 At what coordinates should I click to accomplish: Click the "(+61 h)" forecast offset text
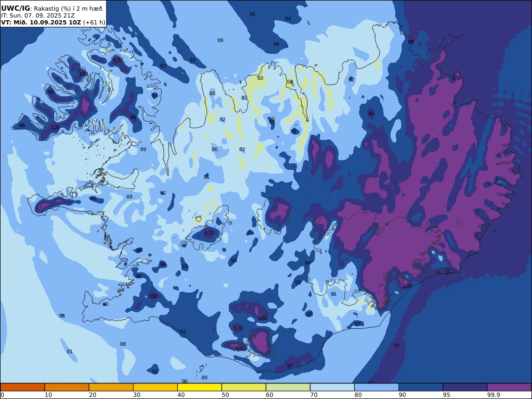94,22
